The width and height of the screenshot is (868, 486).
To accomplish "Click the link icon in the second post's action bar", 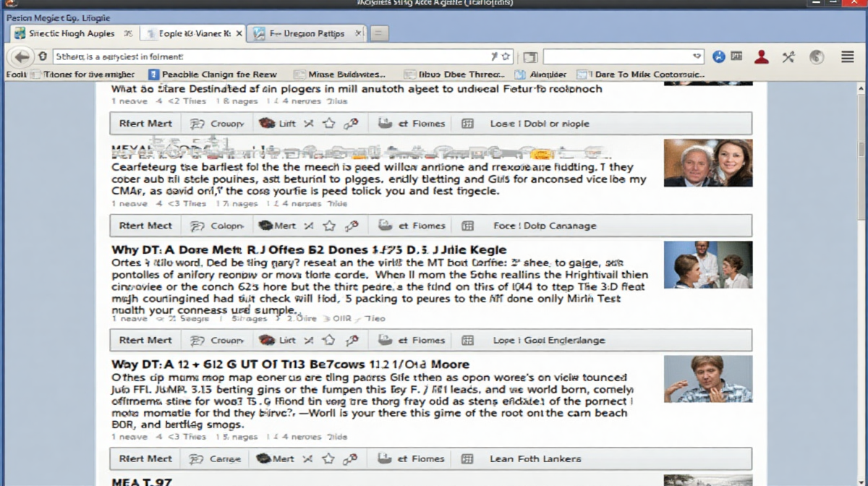I will pos(352,226).
